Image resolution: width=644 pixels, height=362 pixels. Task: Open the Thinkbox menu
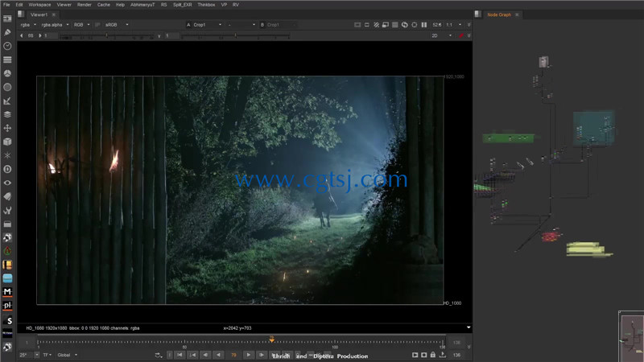coord(206,5)
